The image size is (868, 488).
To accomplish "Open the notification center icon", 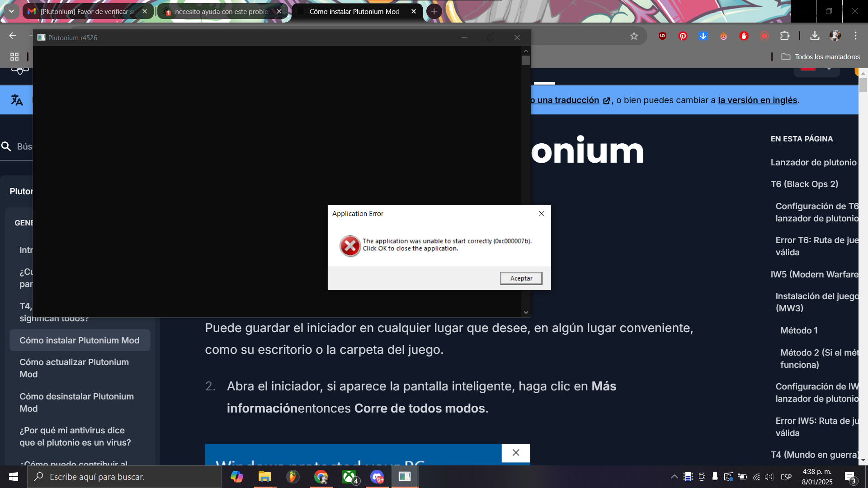I will [x=850, y=477].
